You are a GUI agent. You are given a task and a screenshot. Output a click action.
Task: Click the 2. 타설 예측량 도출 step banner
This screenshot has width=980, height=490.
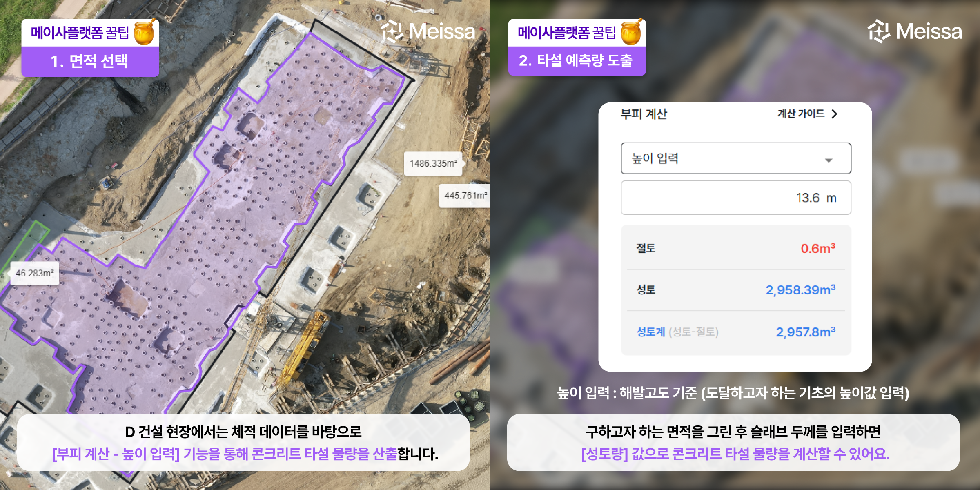tap(577, 61)
